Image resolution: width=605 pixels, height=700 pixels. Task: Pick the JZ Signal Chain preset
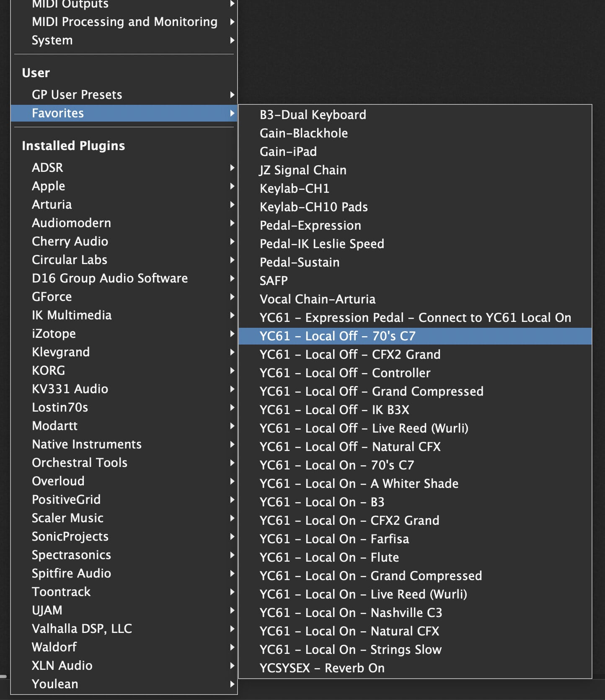[302, 170]
